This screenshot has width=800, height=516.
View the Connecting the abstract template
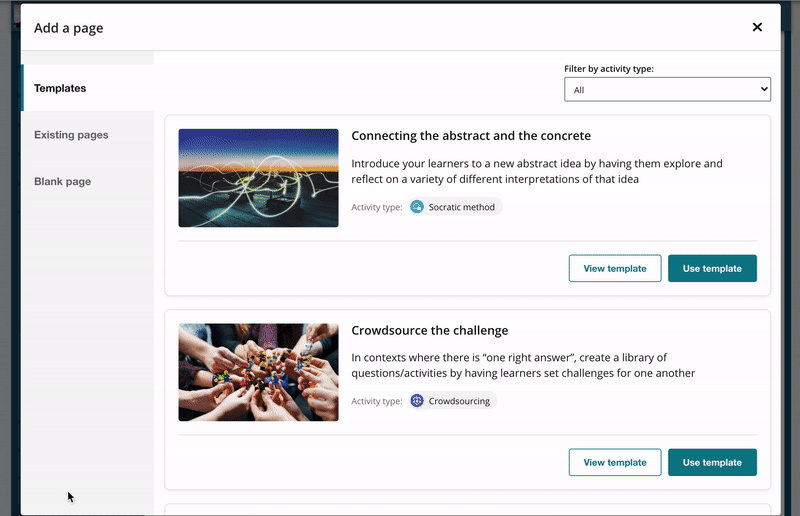[615, 268]
